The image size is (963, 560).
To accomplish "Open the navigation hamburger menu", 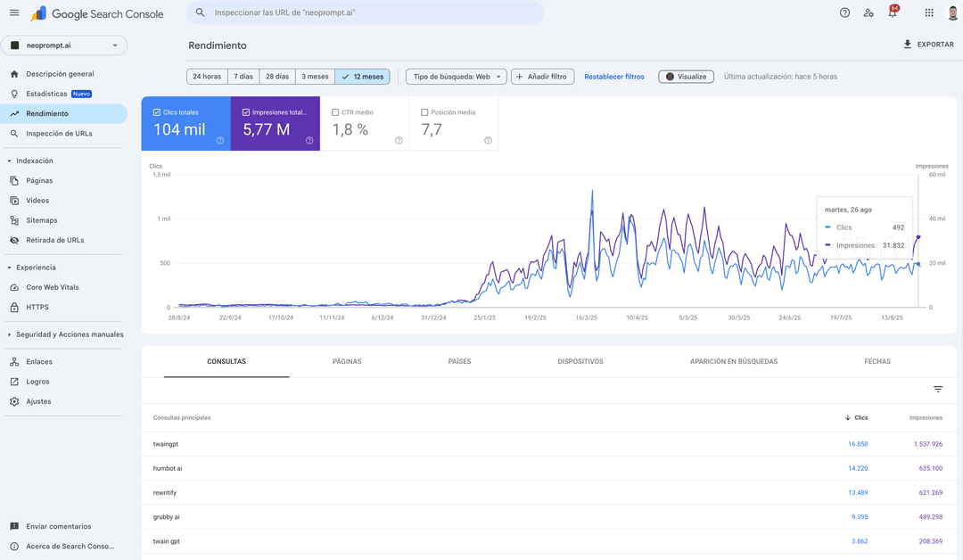I will point(15,13).
